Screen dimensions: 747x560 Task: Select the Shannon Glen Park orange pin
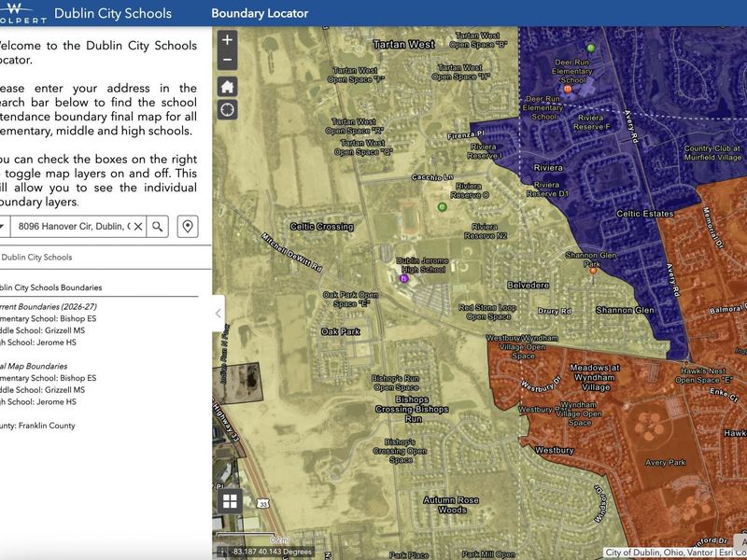[593, 271]
